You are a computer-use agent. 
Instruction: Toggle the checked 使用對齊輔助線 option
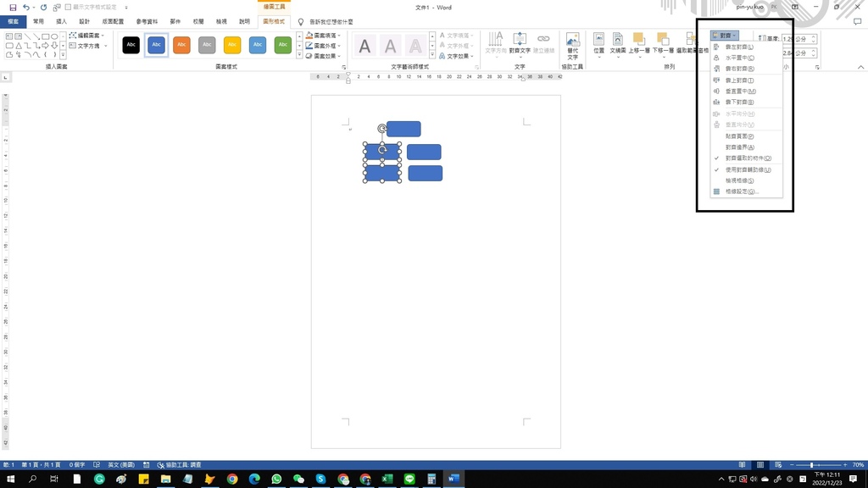click(x=747, y=169)
